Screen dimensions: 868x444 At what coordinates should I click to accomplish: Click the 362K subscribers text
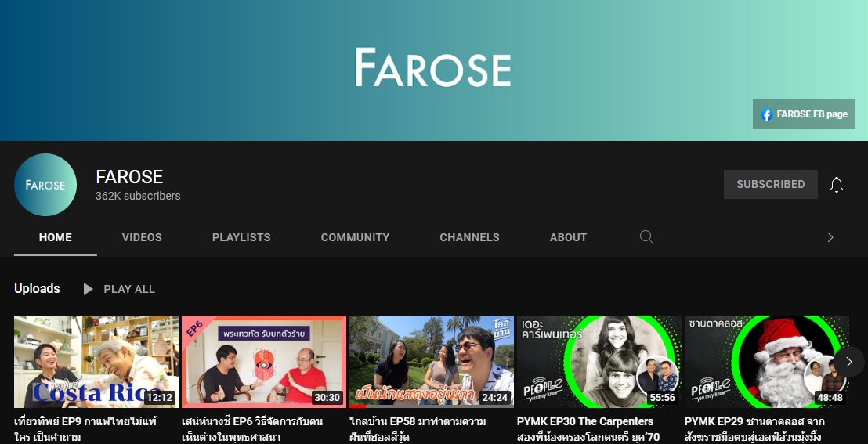pos(138,196)
